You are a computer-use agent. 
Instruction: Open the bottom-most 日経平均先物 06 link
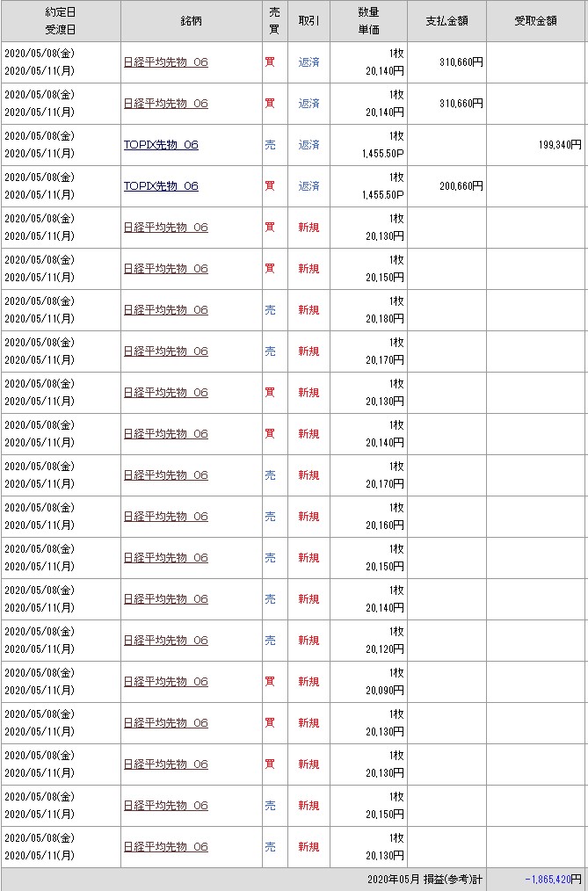(x=166, y=847)
